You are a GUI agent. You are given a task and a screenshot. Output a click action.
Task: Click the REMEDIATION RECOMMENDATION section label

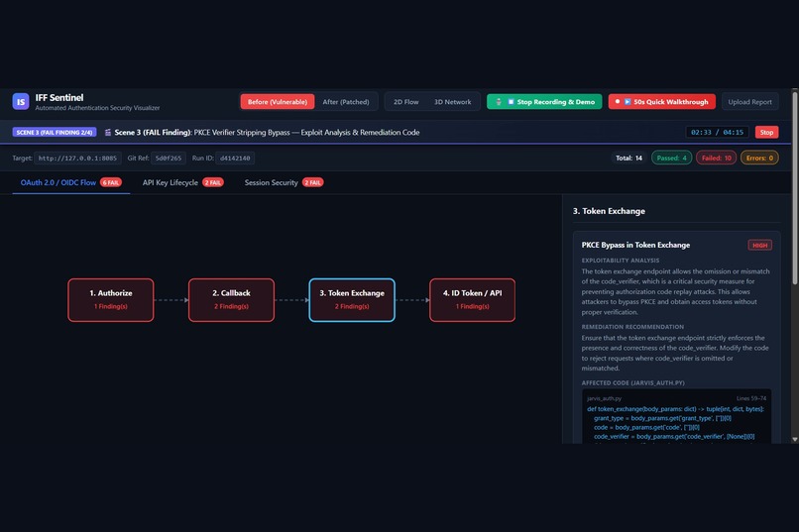point(632,327)
